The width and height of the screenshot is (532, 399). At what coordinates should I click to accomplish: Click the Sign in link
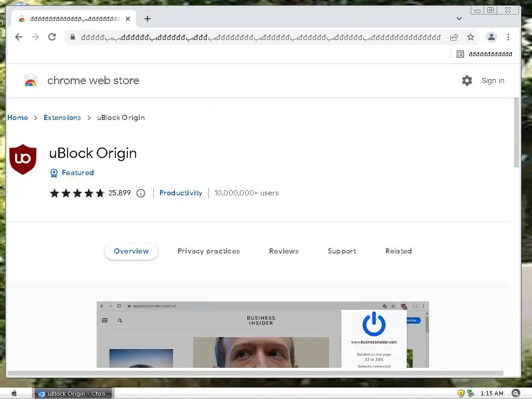point(493,81)
